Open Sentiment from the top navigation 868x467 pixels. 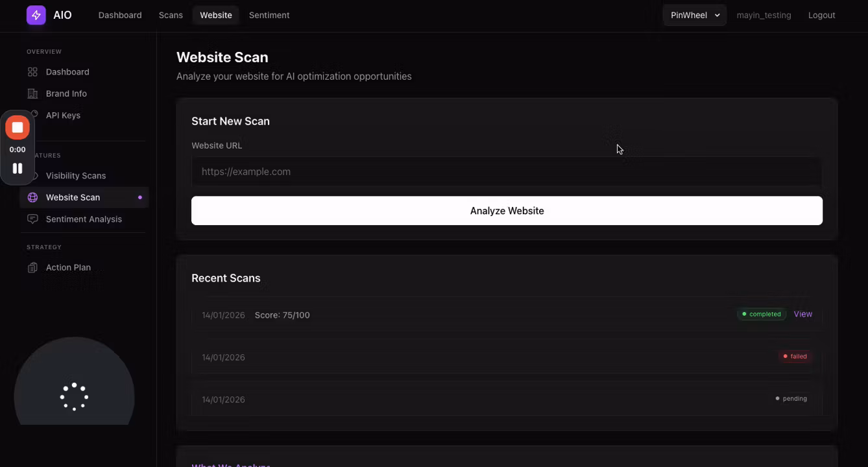[x=269, y=14]
